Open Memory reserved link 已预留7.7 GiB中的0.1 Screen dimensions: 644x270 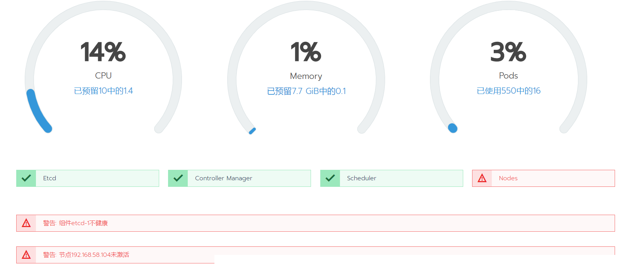coord(306,91)
